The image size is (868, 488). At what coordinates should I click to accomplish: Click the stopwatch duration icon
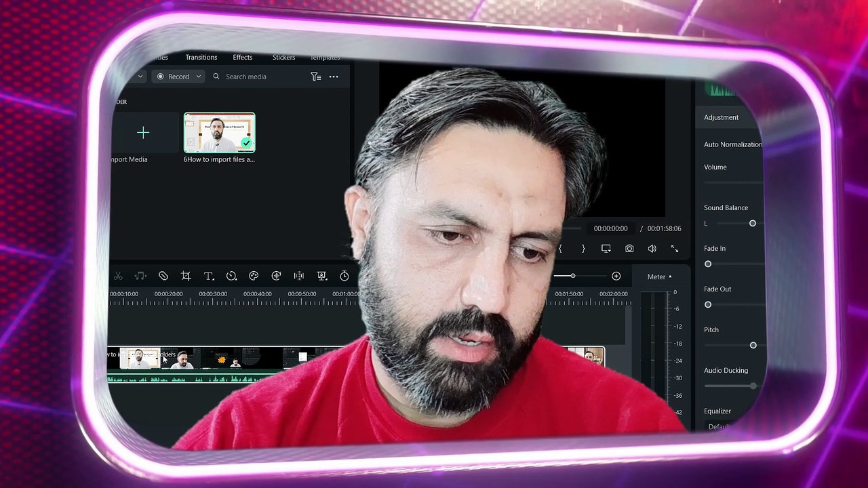pos(344,276)
